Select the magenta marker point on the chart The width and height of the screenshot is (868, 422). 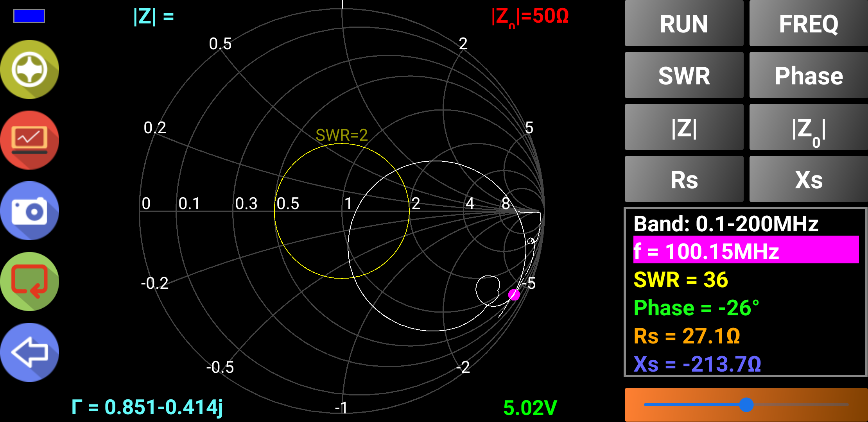pos(514,295)
